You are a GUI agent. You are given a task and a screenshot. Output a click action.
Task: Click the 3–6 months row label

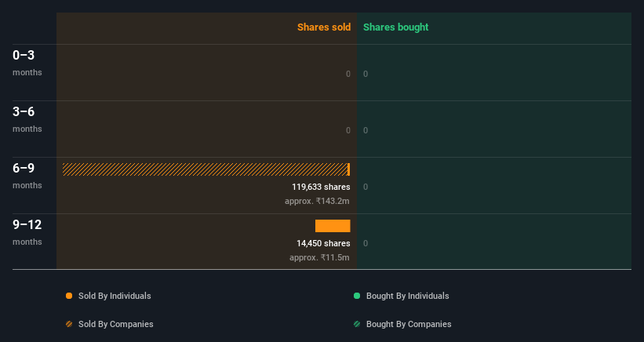[x=27, y=120]
